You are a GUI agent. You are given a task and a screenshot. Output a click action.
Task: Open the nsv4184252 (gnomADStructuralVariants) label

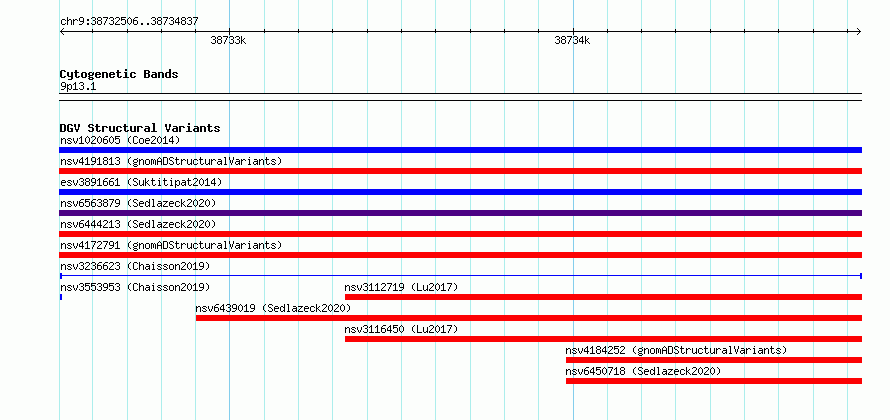[677, 350]
